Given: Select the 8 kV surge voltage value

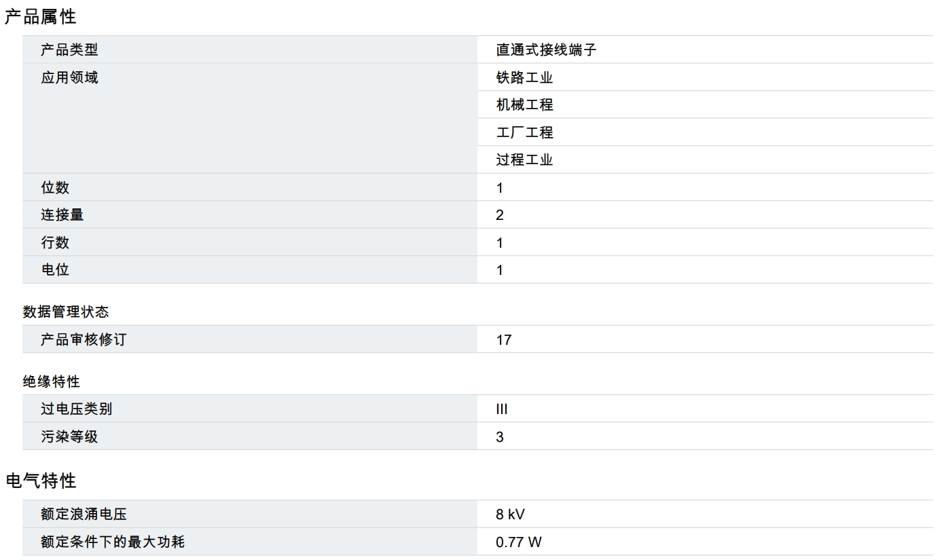Looking at the screenshot, I should pyautogui.click(x=510, y=515).
